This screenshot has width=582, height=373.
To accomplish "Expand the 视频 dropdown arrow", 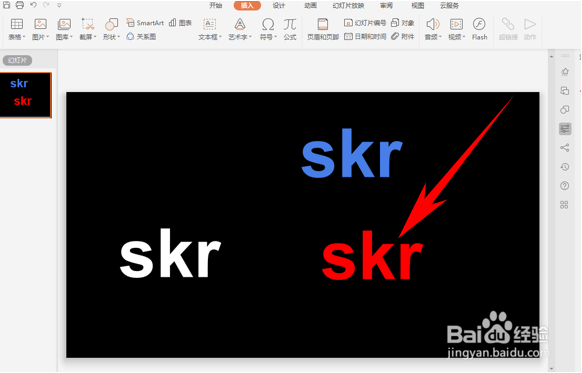I will (x=464, y=37).
